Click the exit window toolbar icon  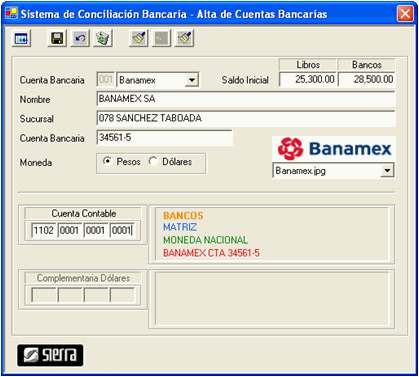(21, 38)
